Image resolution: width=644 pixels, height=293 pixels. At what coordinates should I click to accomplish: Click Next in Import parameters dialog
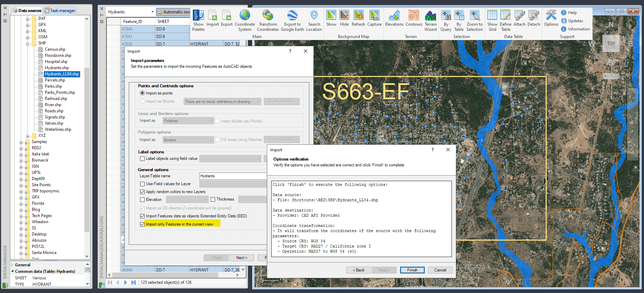(x=241, y=258)
